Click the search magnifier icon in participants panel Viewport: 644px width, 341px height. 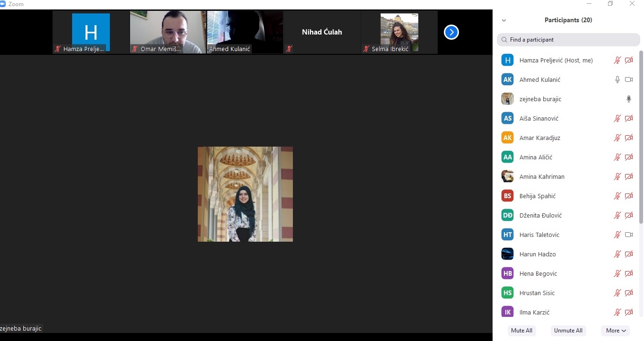504,40
